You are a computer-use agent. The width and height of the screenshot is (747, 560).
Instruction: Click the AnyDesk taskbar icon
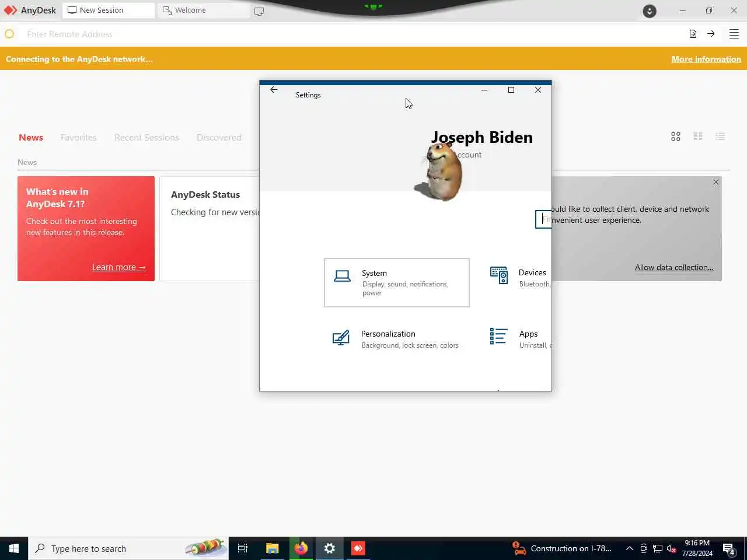pyautogui.click(x=358, y=548)
